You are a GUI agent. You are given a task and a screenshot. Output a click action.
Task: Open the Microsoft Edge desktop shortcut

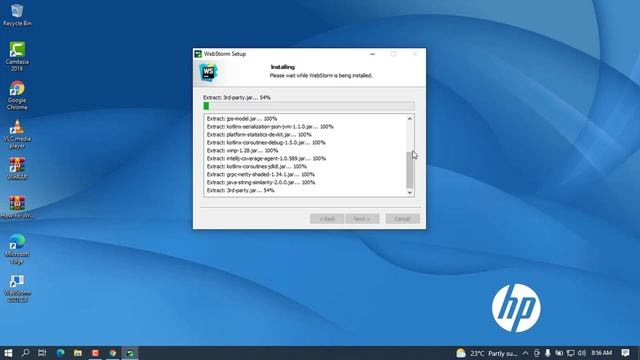tap(17, 249)
